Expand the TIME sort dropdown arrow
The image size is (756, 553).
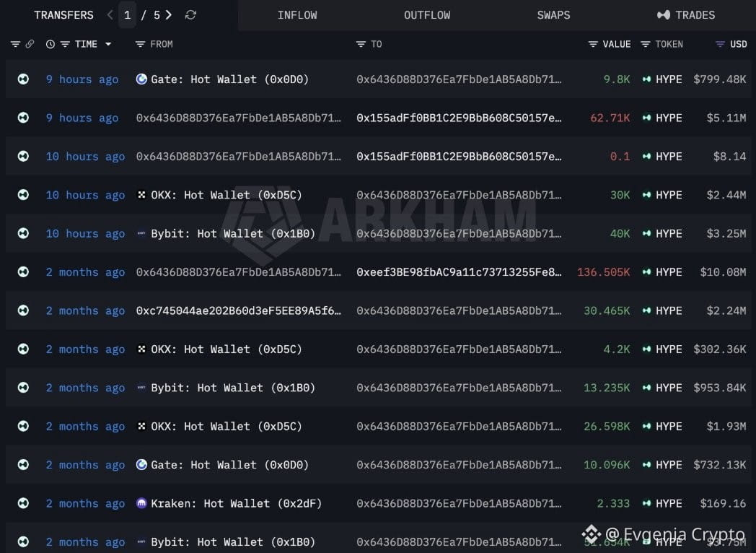pos(108,44)
